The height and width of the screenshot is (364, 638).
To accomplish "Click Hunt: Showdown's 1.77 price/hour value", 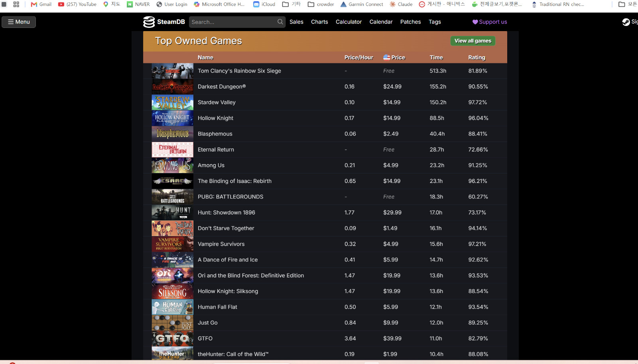I will (x=349, y=212).
